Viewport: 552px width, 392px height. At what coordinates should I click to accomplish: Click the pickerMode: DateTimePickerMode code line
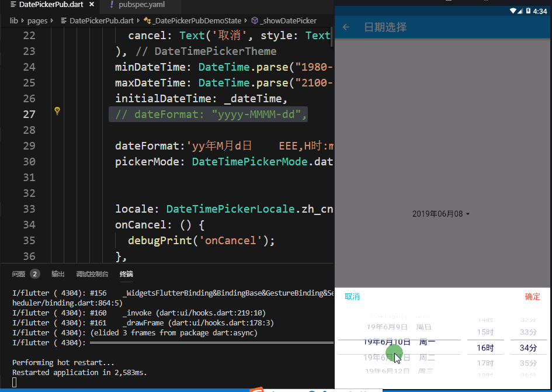click(x=224, y=162)
